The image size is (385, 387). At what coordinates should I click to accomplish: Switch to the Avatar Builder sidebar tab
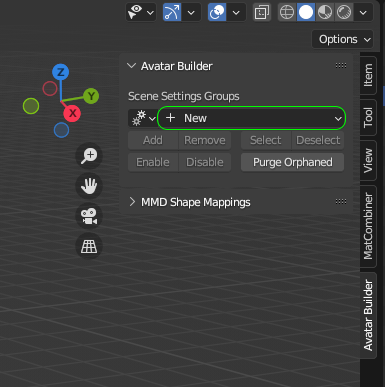(x=368, y=315)
